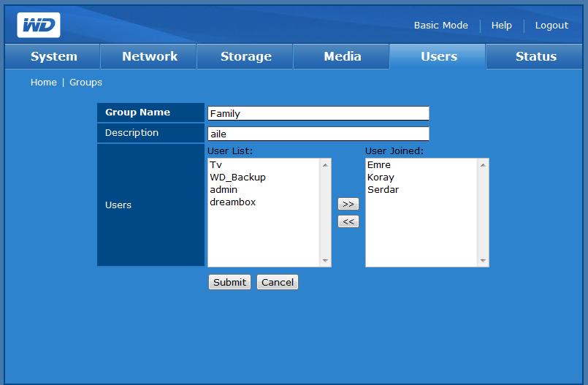Click User Joined scrollbar down arrow

point(483,260)
